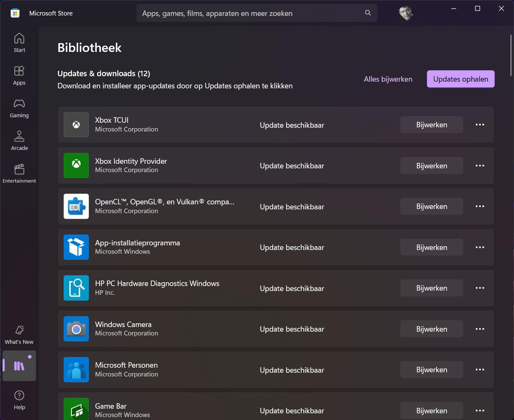
Task: Open the Gaming section in the sidebar
Action: tap(19, 108)
